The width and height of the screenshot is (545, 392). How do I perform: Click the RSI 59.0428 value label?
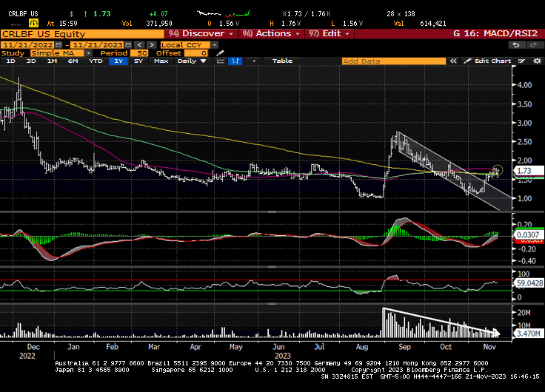[x=529, y=283]
